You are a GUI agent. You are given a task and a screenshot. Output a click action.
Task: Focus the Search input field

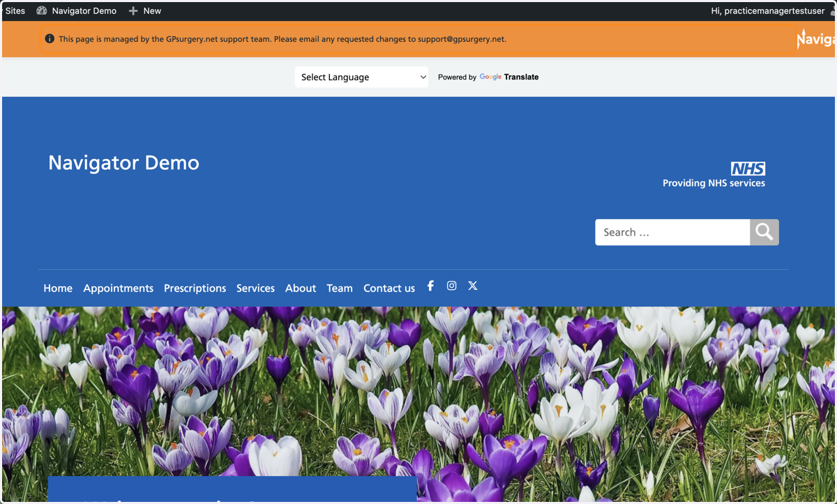(672, 232)
